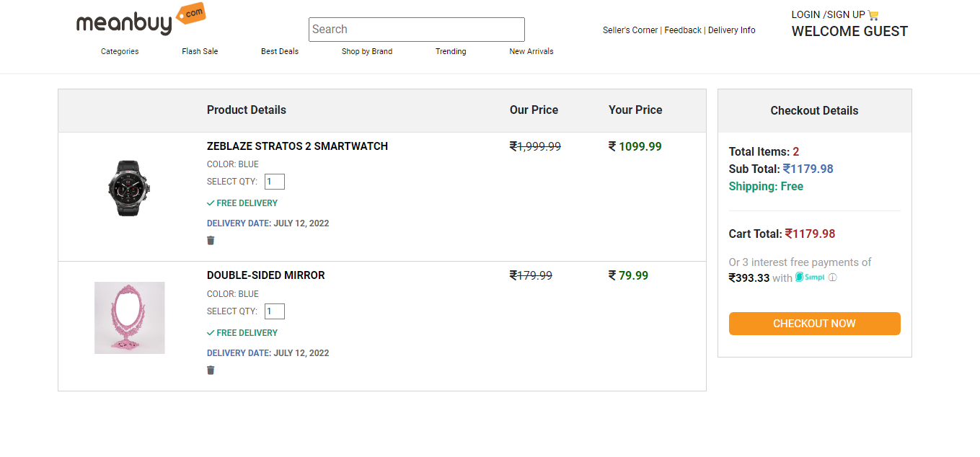Click the ₹ 79.99 mirror price

(628, 275)
